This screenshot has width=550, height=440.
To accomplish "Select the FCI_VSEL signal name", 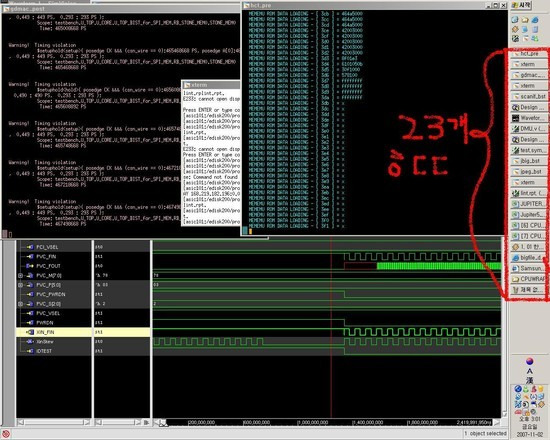I will 47,247.
